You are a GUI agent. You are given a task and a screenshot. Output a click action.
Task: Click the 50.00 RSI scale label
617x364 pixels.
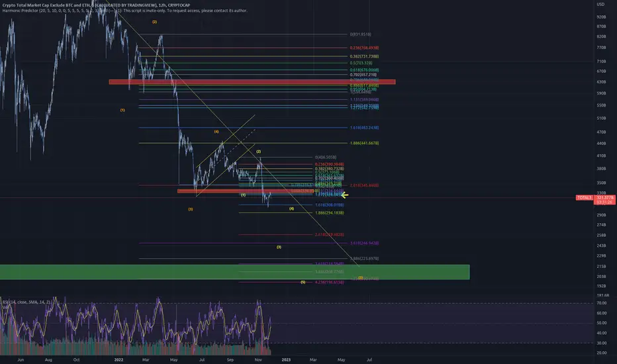[601, 323]
